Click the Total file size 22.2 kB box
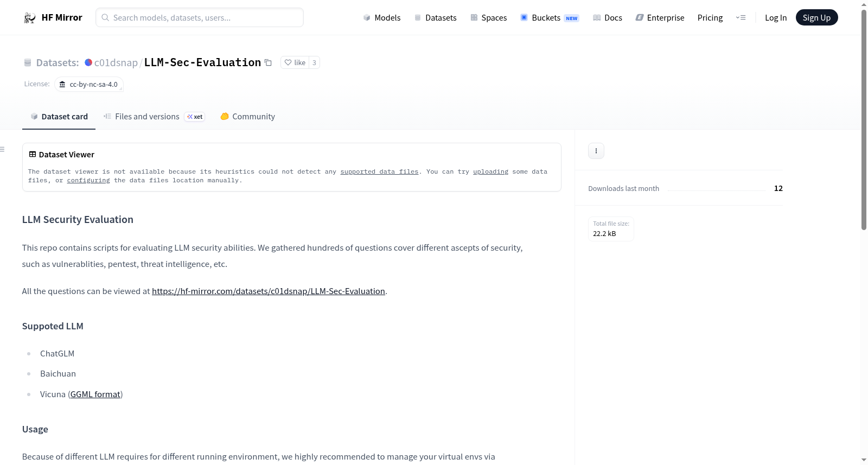The width and height of the screenshot is (868, 465). [611, 229]
